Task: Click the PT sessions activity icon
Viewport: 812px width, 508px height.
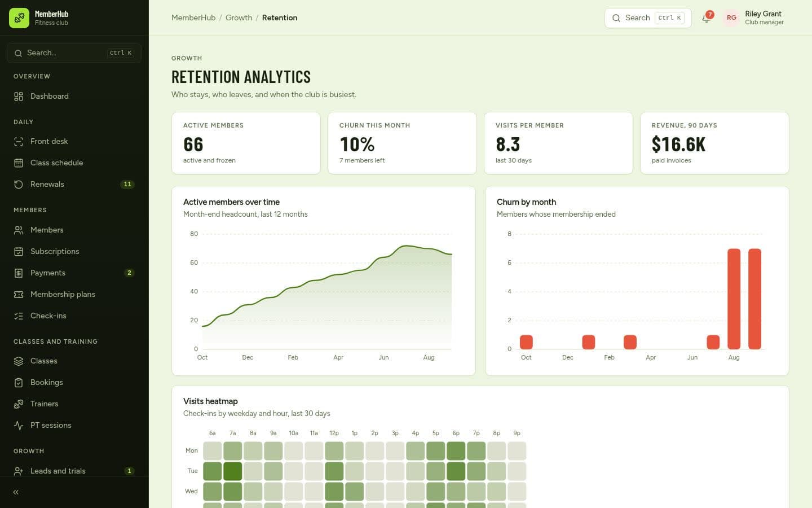Action: 19,426
